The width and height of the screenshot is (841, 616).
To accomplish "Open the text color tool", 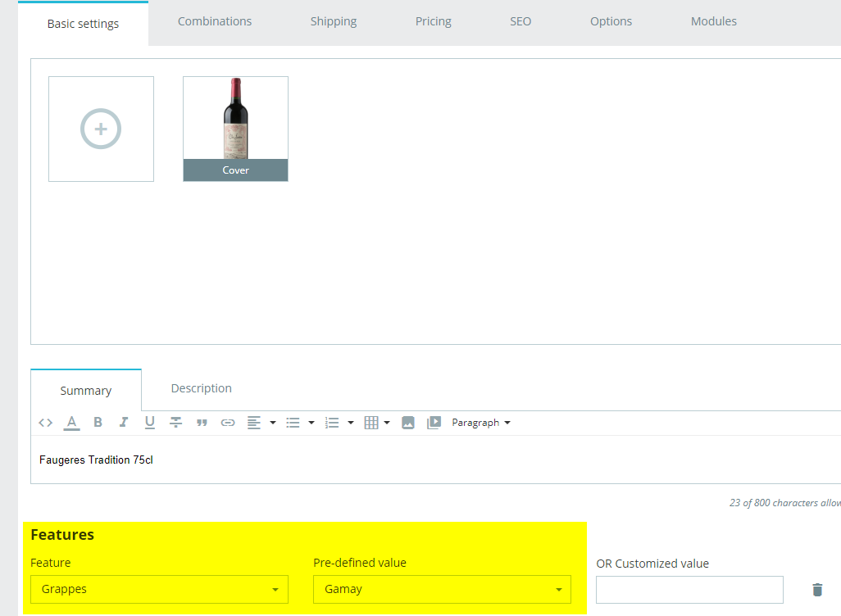I will tap(71, 423).
